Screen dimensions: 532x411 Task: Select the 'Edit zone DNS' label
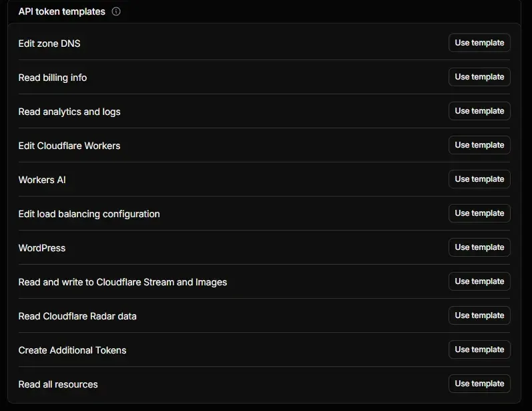pos(49,43)
